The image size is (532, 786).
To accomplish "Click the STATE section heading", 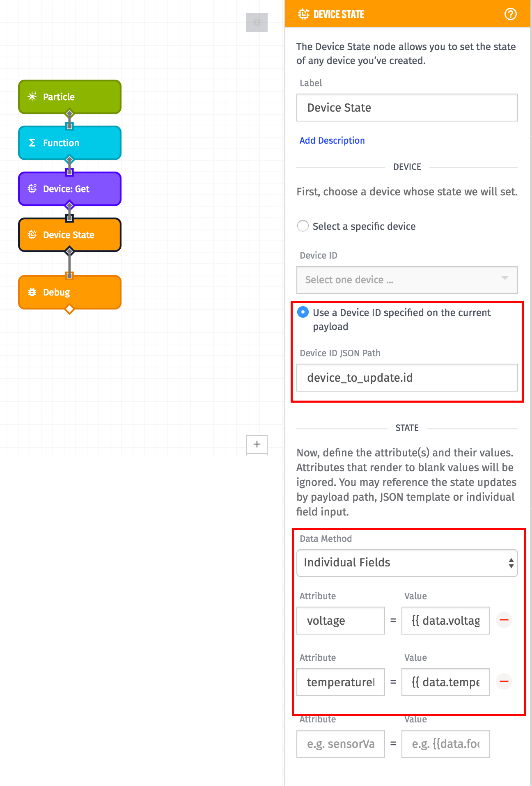I will coord(407,427).
